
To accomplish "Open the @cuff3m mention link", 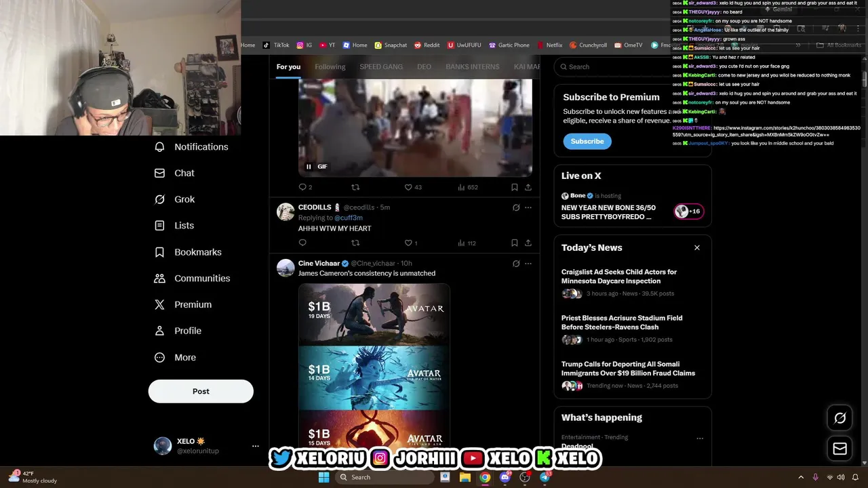I will [x=349, y=218].
